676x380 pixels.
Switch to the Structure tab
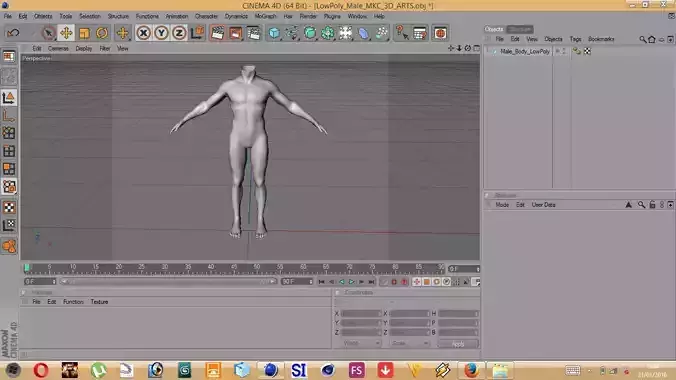point(520,29)
